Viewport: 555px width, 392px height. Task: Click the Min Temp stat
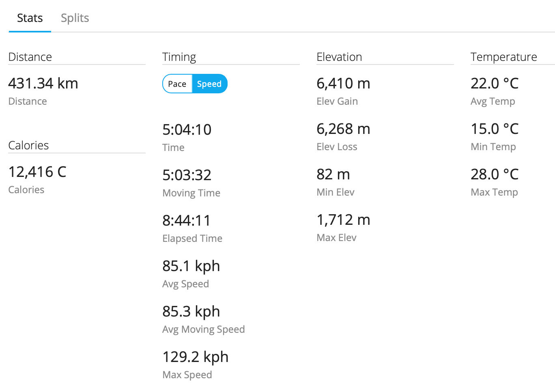click(494, 129)
